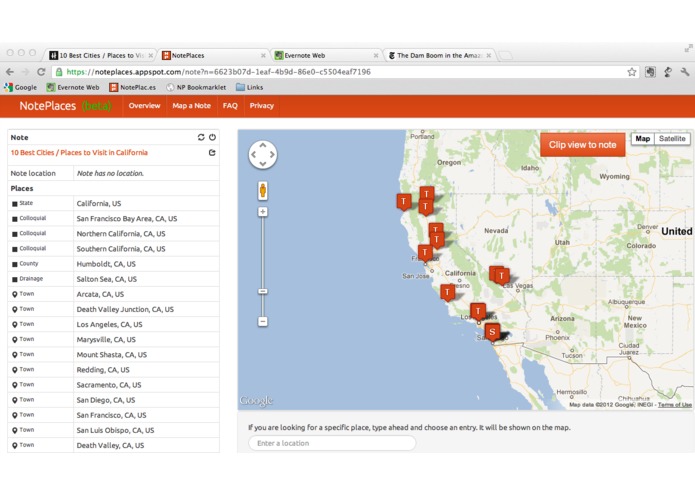Select Northern California, CA, US row
The image size is (695, 494).
pyautogui.click(x=113, y=233)
